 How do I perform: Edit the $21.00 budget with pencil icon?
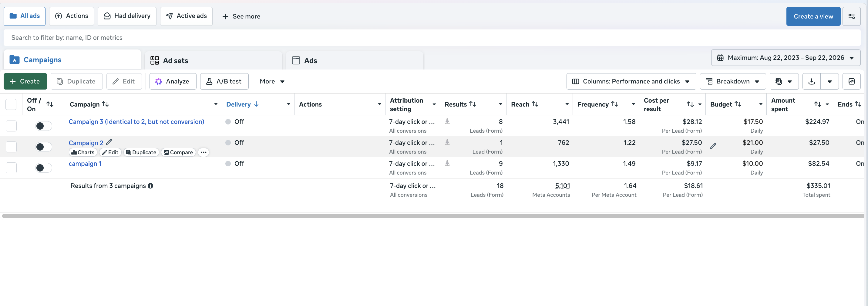(x=713, y=146)
